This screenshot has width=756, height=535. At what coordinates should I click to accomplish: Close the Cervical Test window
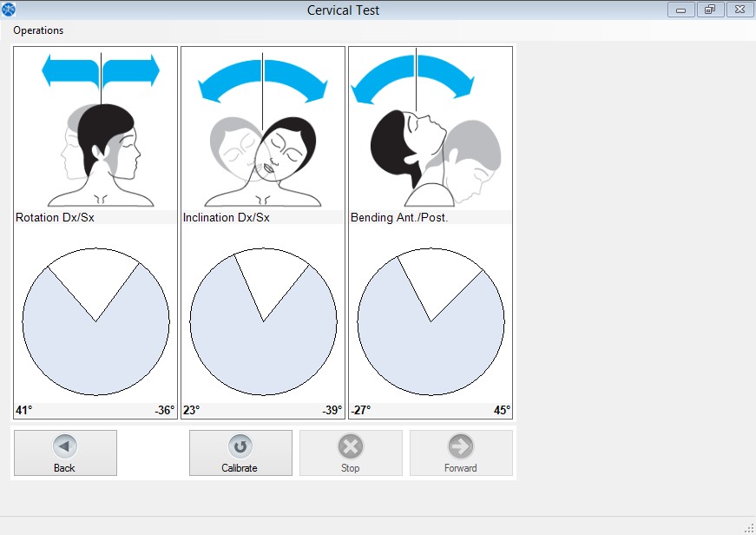(740, 10)
